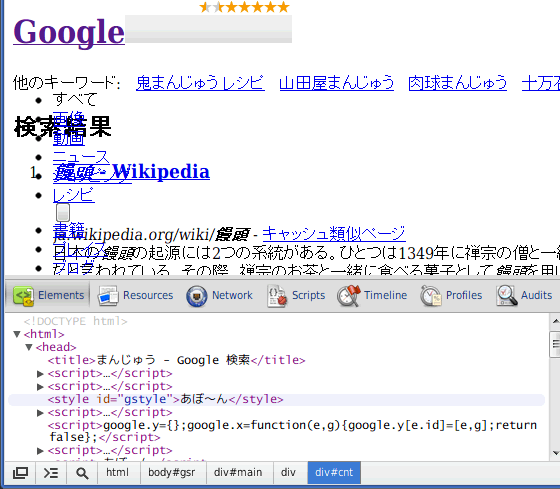Open the 鬼まんじゅうレシピ keyword link

coord(200,83)
